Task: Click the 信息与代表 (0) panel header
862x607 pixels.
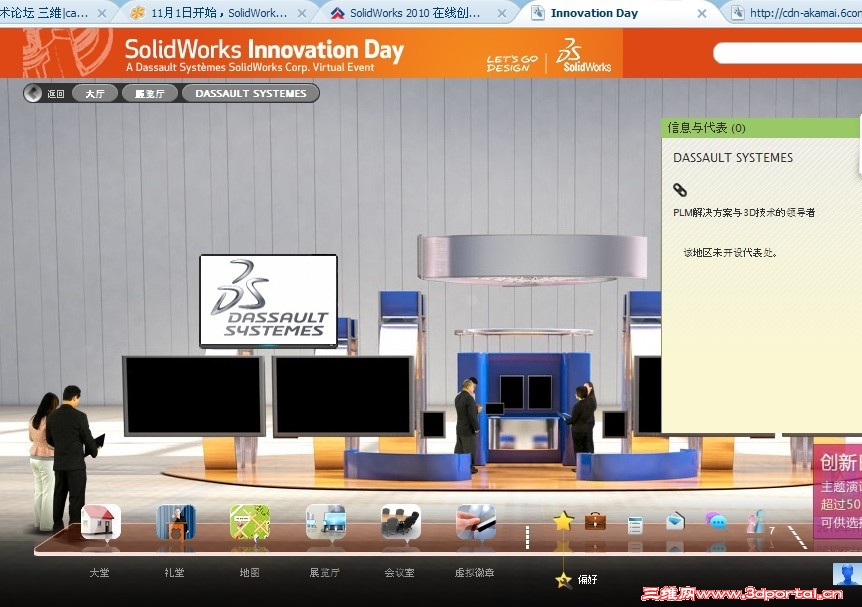Action: click(x=761, y=128)
